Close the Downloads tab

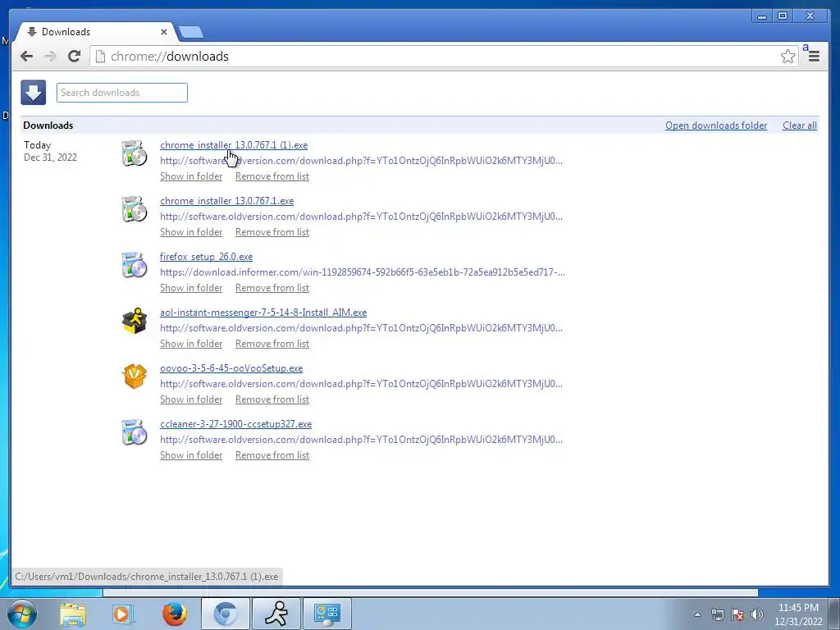coord(164,32)
